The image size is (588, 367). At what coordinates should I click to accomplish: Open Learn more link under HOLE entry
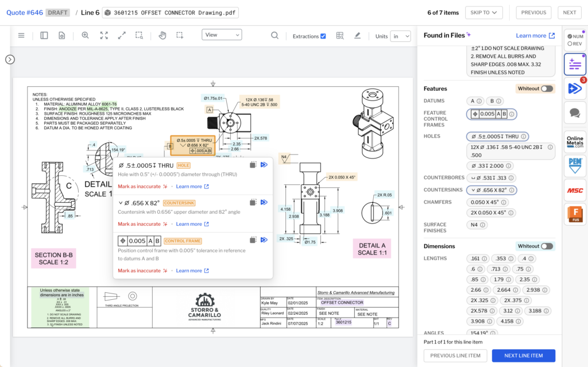[x=192, y=187]
